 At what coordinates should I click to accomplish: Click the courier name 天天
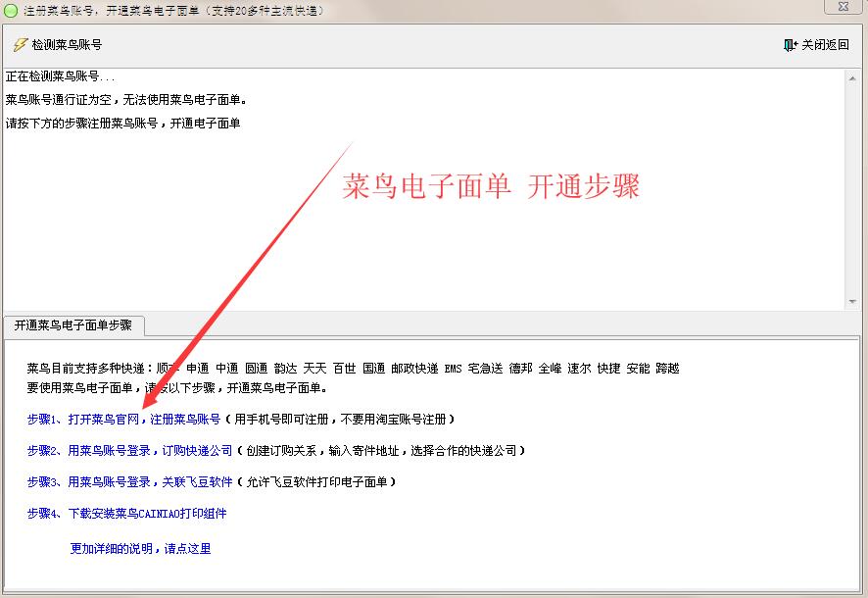click(x=315, y=369)
